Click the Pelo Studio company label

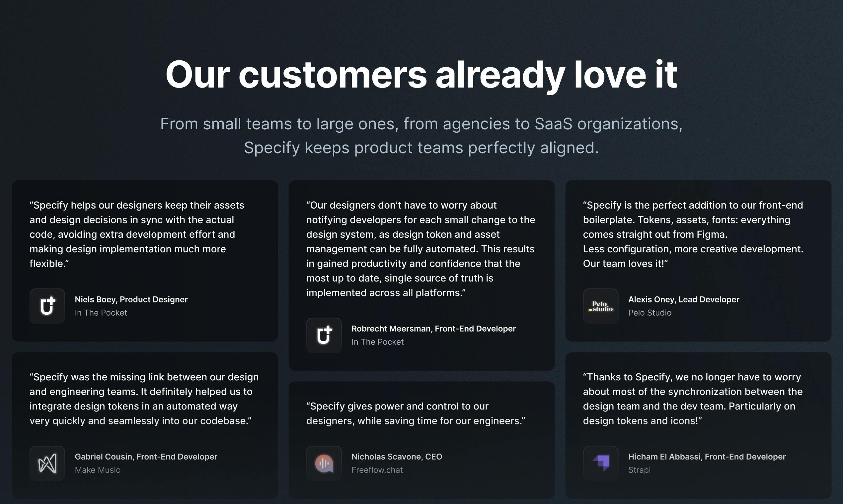[650, 312]
